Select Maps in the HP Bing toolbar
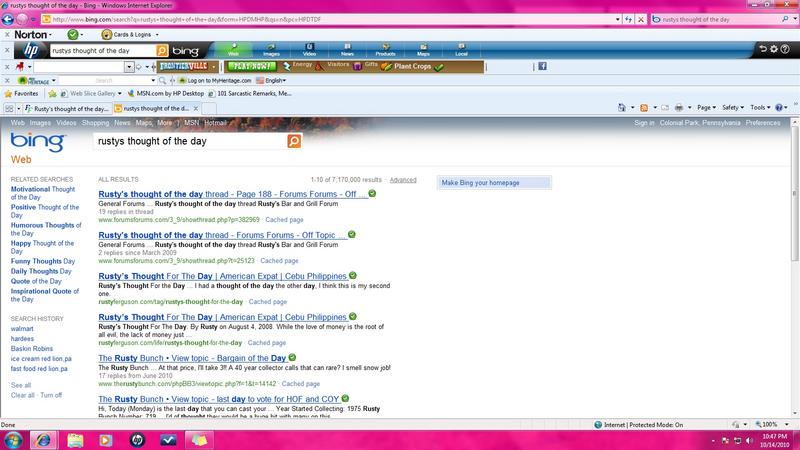Viewport: 800px width, 450px height. click(x=423, y=50)
